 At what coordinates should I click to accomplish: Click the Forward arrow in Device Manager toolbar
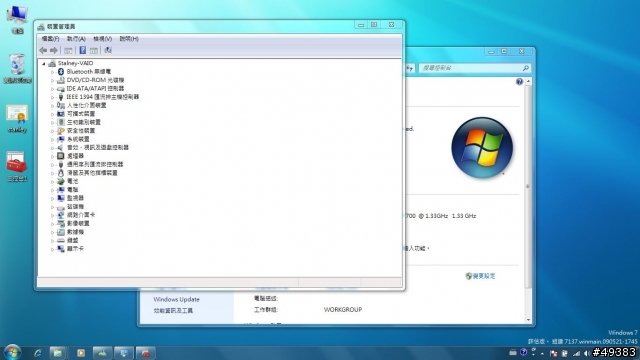53,50
